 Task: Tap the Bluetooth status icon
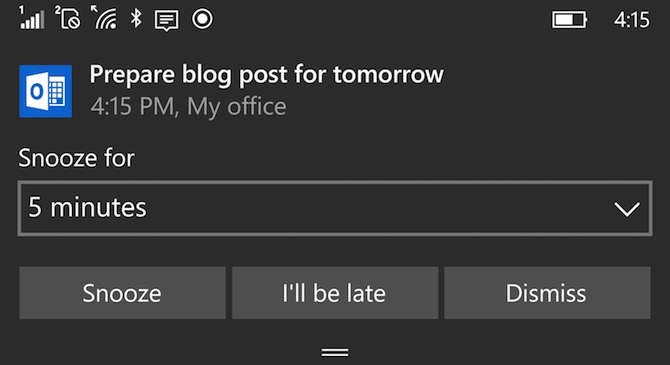[136, 19]
